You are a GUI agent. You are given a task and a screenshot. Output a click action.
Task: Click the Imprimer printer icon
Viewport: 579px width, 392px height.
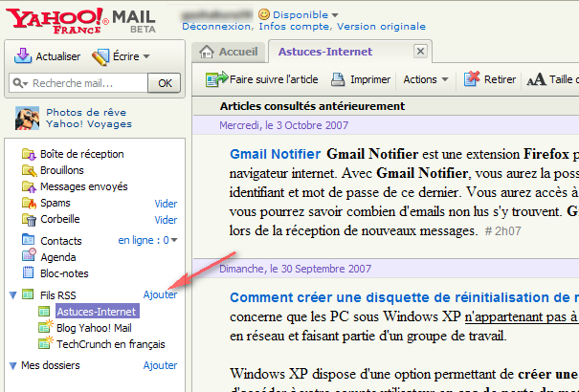338,79
